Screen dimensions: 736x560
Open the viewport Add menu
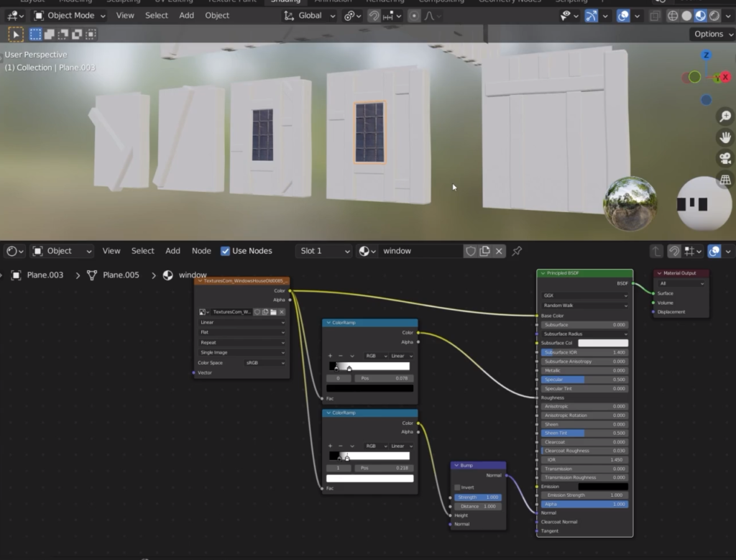point(186,16)
